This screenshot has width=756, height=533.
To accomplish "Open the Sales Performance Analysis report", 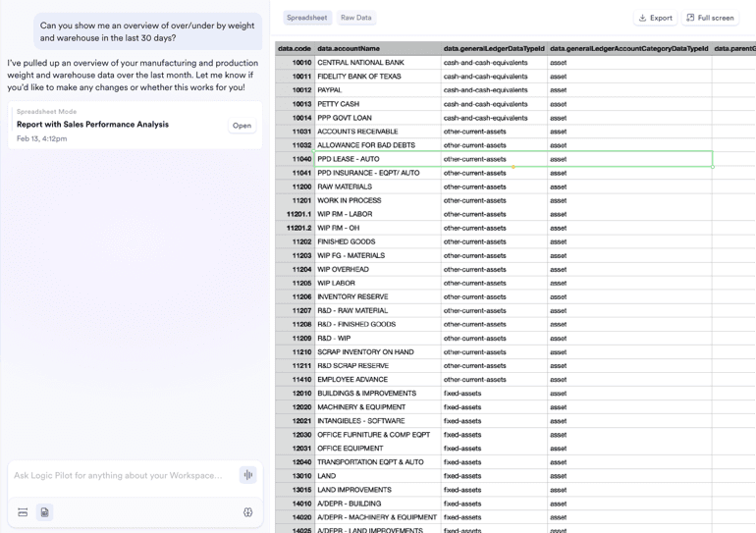I will [242, 126].
